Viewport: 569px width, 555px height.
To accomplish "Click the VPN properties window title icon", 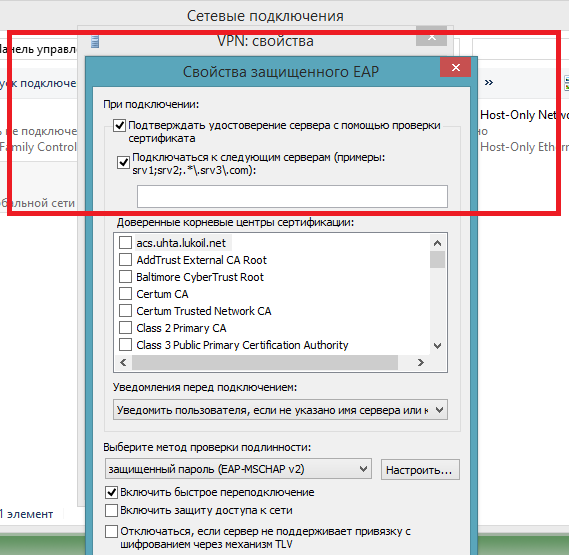I will [95, 41].
